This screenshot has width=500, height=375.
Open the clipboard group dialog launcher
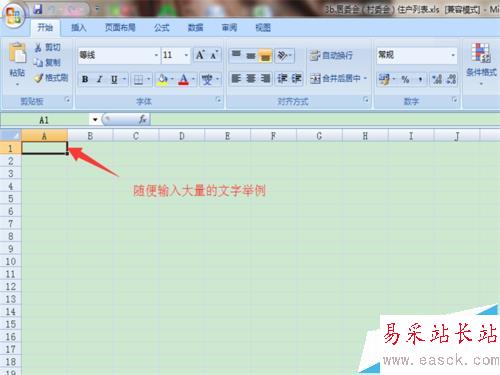click(x=68, y=99)
